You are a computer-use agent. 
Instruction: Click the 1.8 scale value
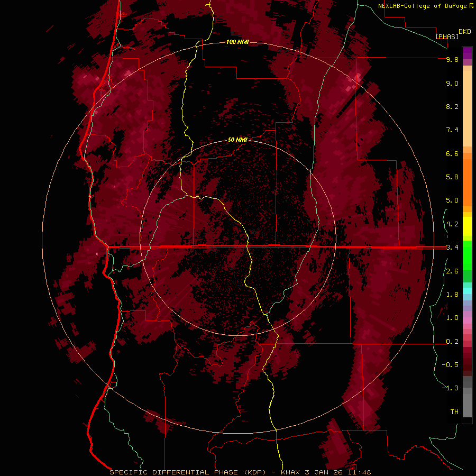click(x=452, y=295)
